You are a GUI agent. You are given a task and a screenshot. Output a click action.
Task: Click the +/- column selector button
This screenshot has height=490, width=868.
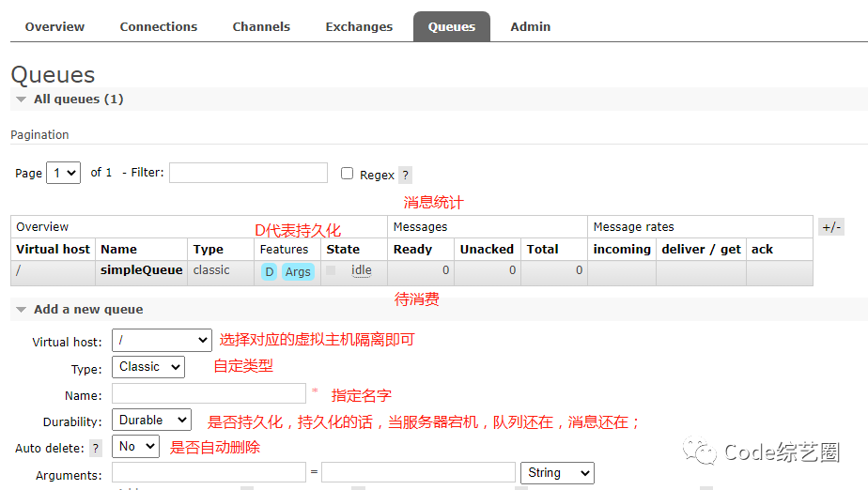(831, 227)
